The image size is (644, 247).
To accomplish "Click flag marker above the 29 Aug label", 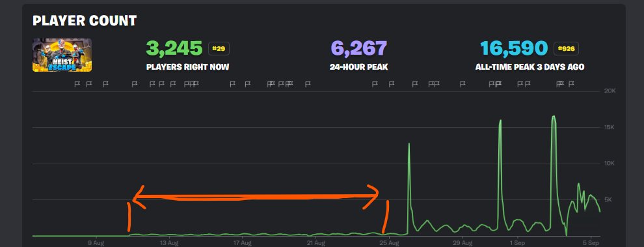I will tap(463, 84).
